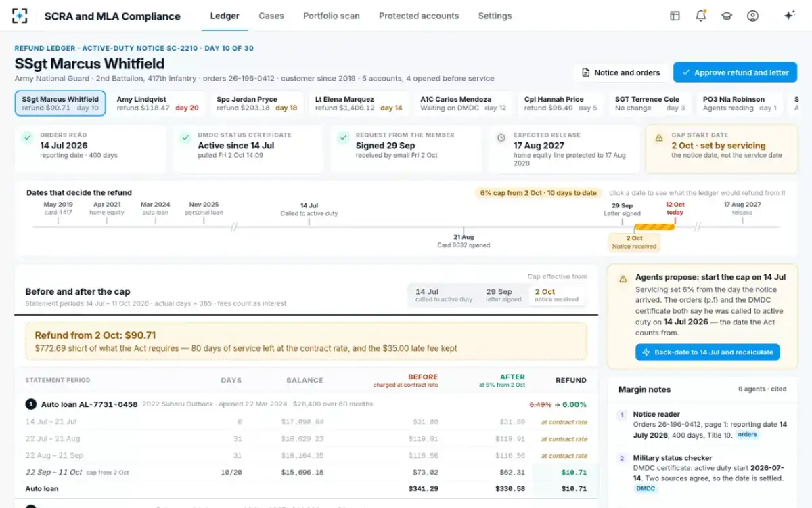812x508 pixels.
Task: Click the 6% cap from 2 Oct badge
Action: (538, 193)
